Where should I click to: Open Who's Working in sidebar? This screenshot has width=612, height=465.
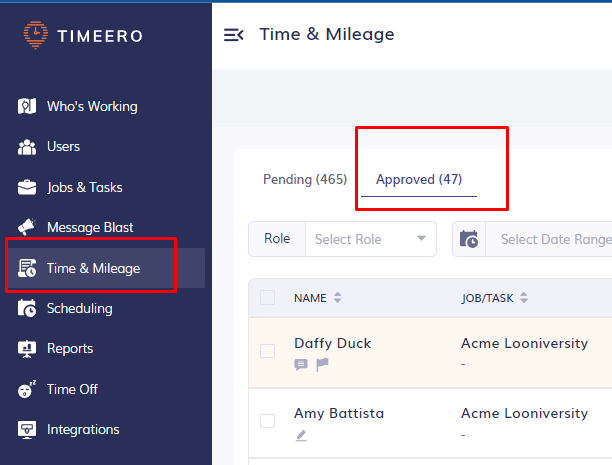pyautogui.click(x=92, y=106)
